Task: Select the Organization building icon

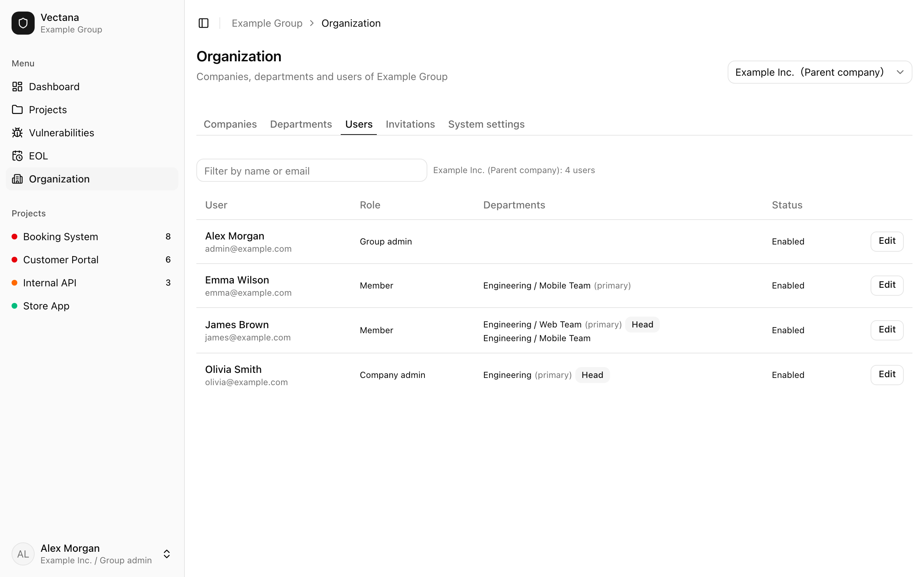Action: pyautogui.click(x=17, y=179)
